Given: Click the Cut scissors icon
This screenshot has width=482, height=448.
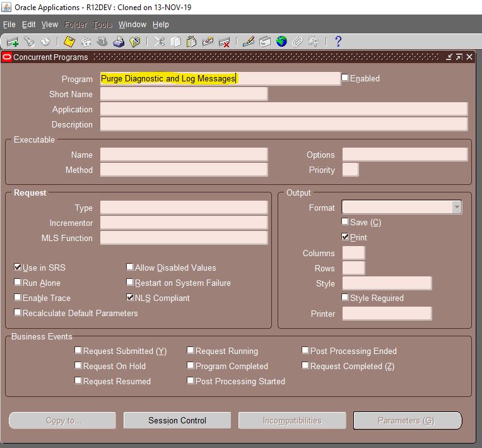Looking at the screenshot, I should 159,42.
